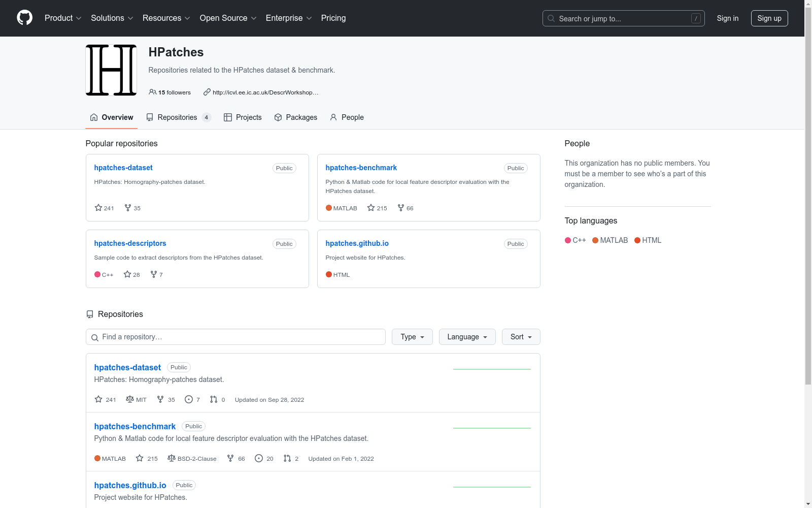
Task: Click hpatches-benchmark activity sparkline graph
Action: [x=492, y=428]
